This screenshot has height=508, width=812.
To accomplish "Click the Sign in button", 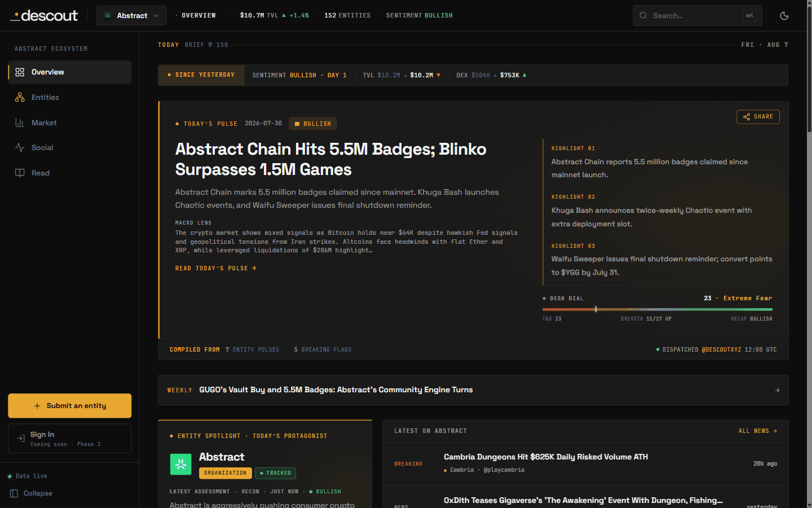I will 70,439.
